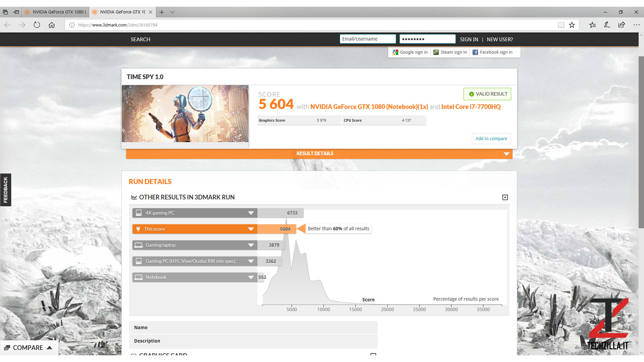The image size is (644, 362).
Task: Go to the browser Home page
Action: (52, 25)
